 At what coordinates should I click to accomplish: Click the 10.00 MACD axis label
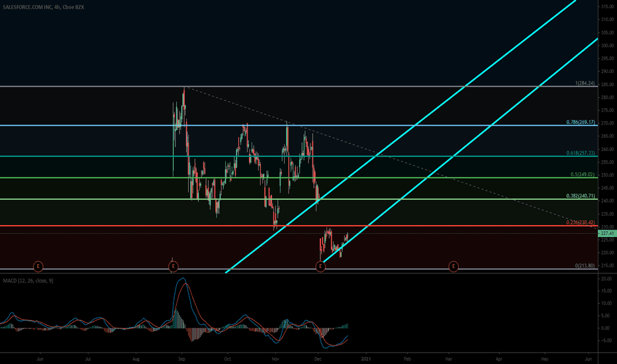coord(607,303)
